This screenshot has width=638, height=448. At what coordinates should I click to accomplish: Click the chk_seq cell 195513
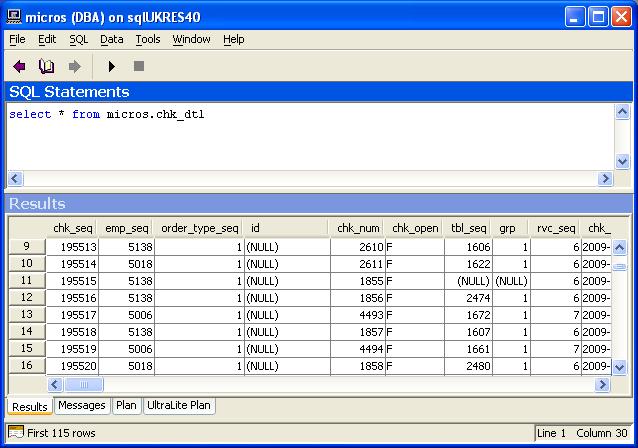[72, 247]
